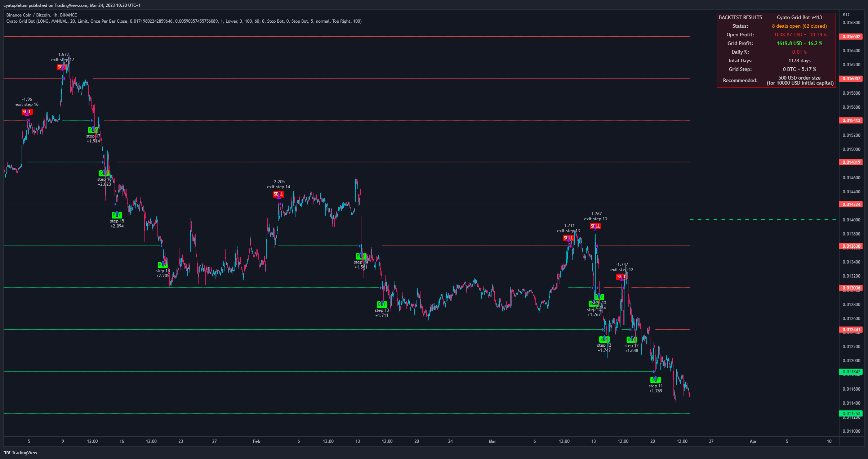This screenshot has height=459, width=868.
Task: Click the BUY marker for step 17 +1.914
Action: click(93, 130)
